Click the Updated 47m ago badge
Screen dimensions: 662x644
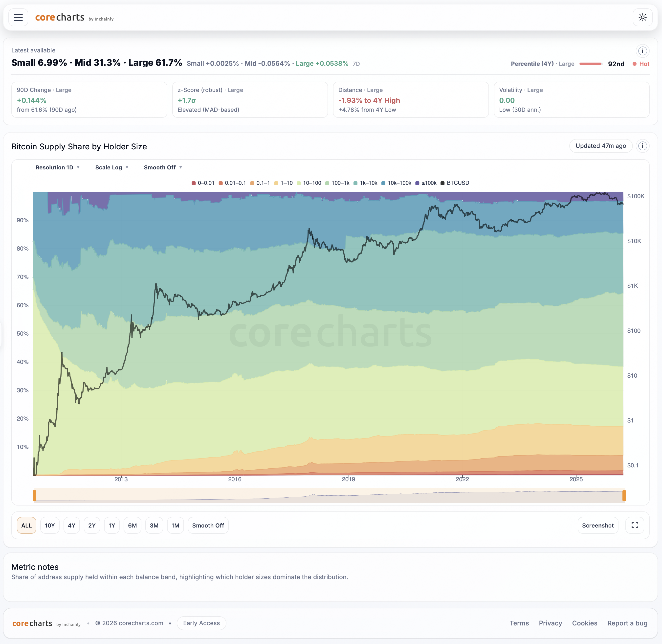601,146
